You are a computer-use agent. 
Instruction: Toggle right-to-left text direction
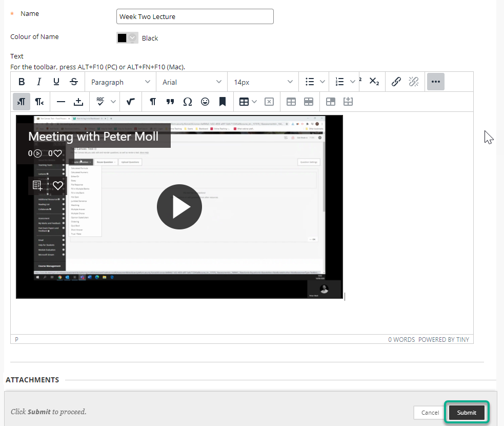[x=39, y=102]
